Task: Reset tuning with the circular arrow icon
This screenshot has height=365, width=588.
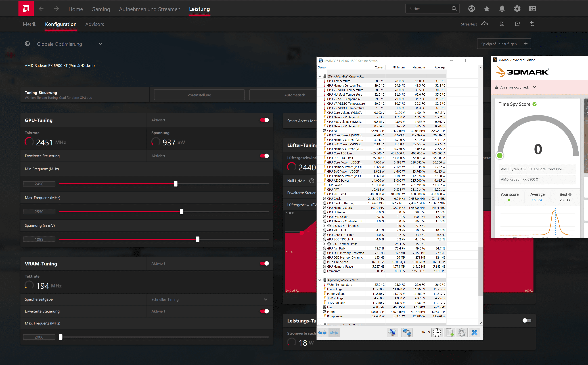Action: 532,24
